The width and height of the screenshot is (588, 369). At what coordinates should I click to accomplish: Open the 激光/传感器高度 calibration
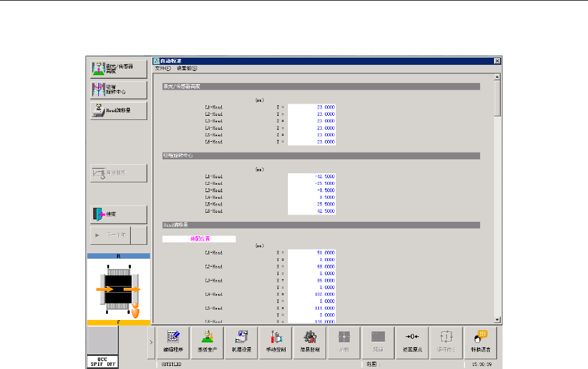(x=118, y=69)
